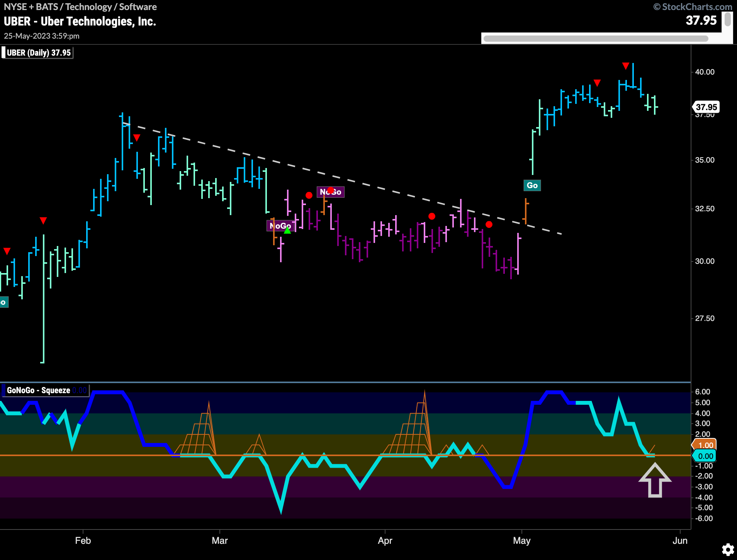
Task: Click the red triangle at the May high
Action: (626, 66)
